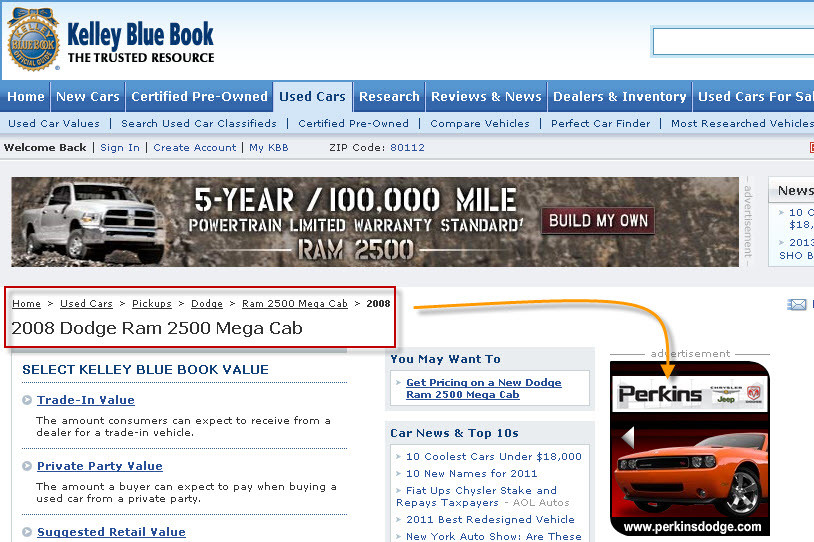The width and height of the screenshot is (814, 542).
Task: Click BUILD MY OWN ad button
Action: 598,221
